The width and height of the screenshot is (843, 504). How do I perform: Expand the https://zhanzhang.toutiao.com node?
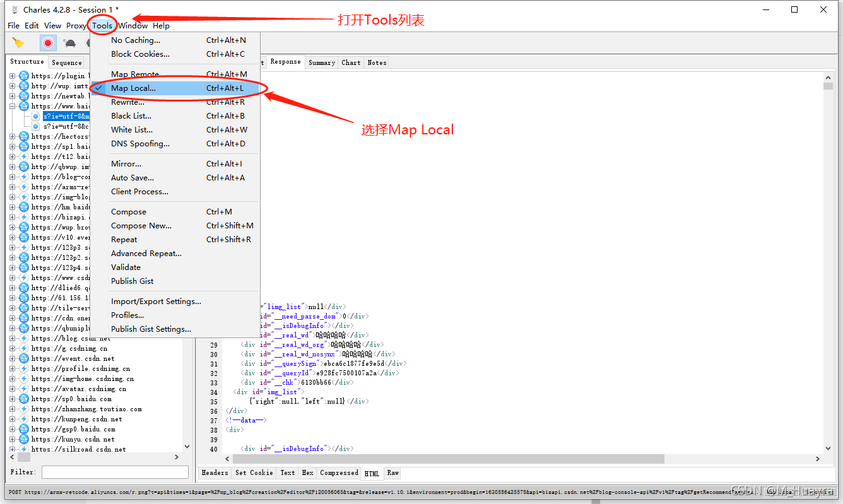coord(12,409)
